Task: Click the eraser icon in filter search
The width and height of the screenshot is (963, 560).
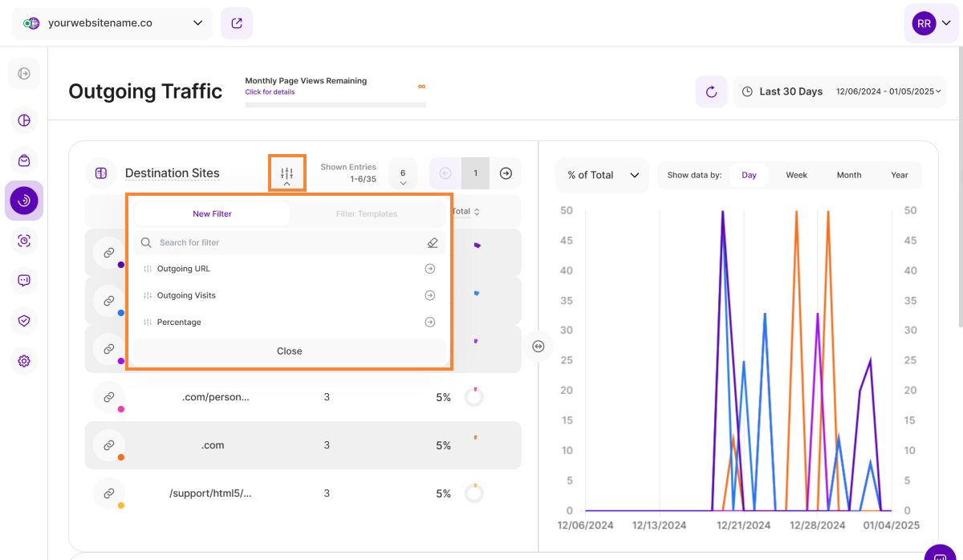Action: (x=432, y=242)
